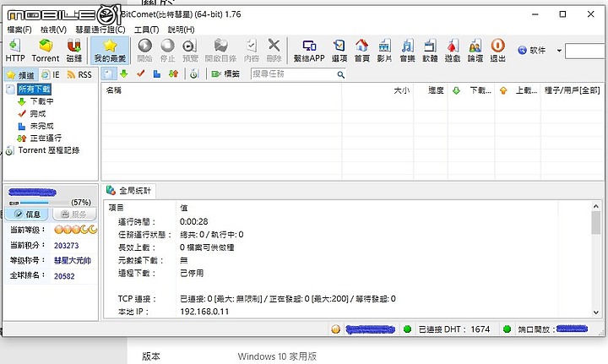Select Torrent 歷程記錄 in the sidebar
Screen dimensions: 608x364
click(x=49, y=150)
